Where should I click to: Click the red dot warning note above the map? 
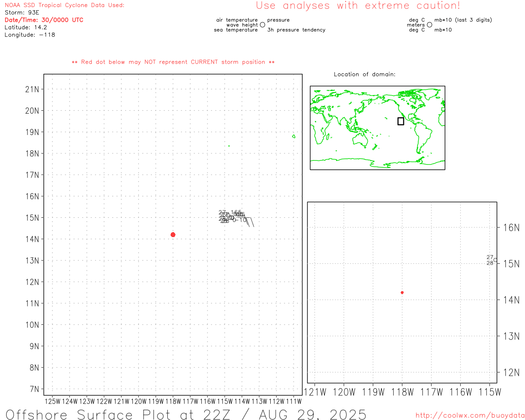[x=173, y=62]
